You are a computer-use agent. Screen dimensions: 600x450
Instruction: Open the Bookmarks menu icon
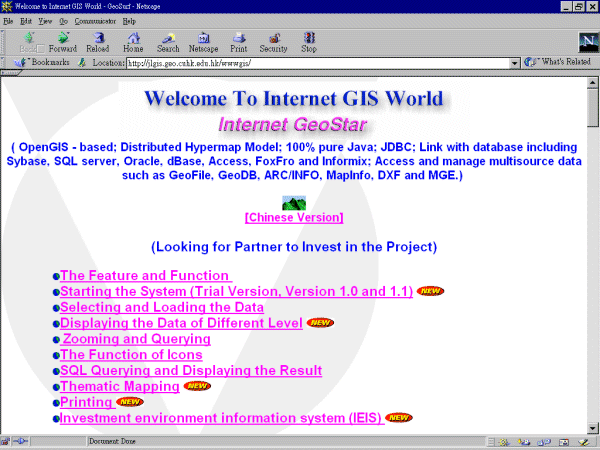click(20, 62)
